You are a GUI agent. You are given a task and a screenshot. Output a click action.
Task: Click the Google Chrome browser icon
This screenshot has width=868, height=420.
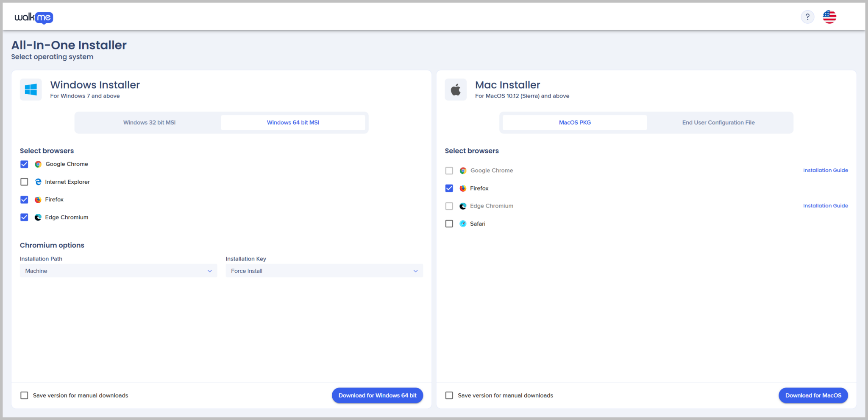(x=38, y=164)
